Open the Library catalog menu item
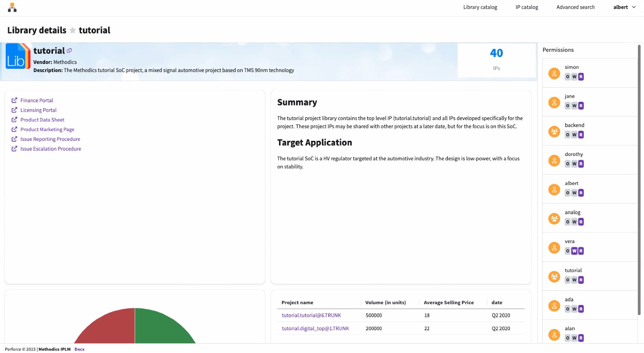The image size is (644, 353). (480, 7)
